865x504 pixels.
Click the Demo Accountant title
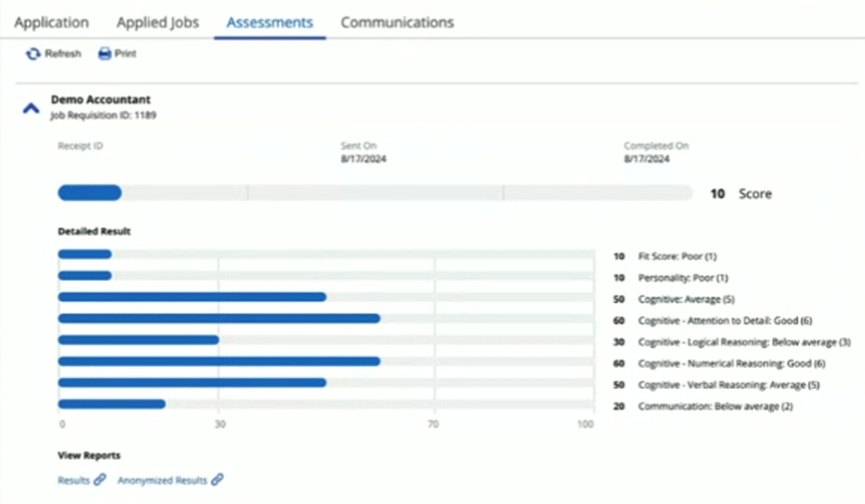[x=100, y=100]
